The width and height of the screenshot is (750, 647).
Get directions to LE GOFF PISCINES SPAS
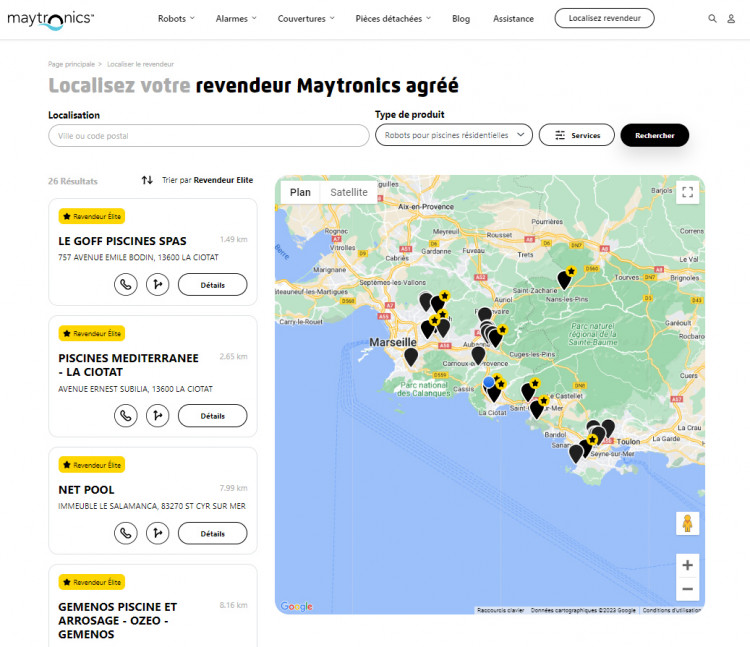point(157,285)
